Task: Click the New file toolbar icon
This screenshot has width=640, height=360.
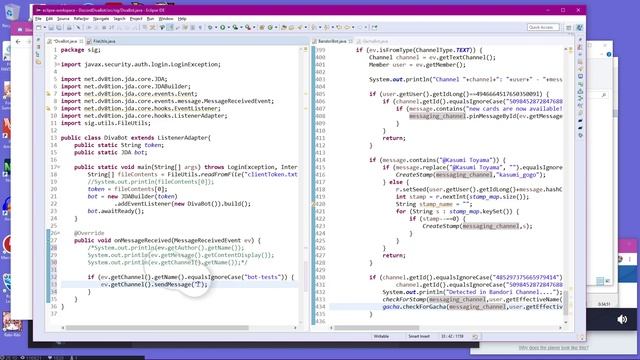Action: coord(39,27)
